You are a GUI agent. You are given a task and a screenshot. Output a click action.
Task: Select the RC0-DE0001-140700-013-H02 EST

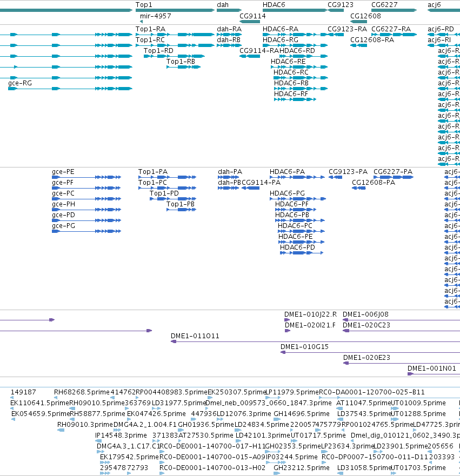pos(163,473)
